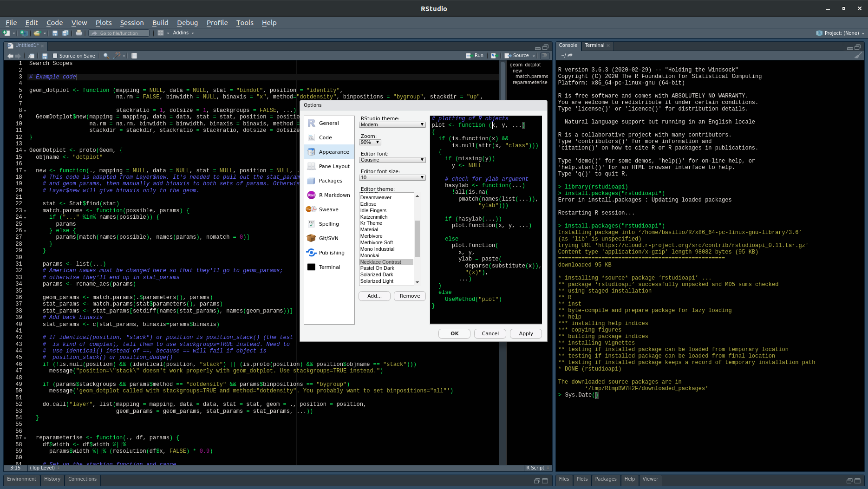Close the Untitled1 editor tab
The height and width of the screenshot is (489, 868).
coord(42,46)
